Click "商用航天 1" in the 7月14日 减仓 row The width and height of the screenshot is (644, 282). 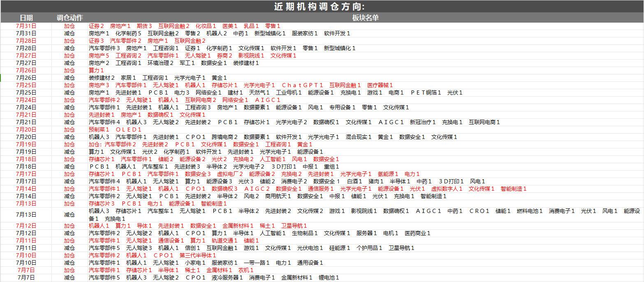[x=278, y=196]
